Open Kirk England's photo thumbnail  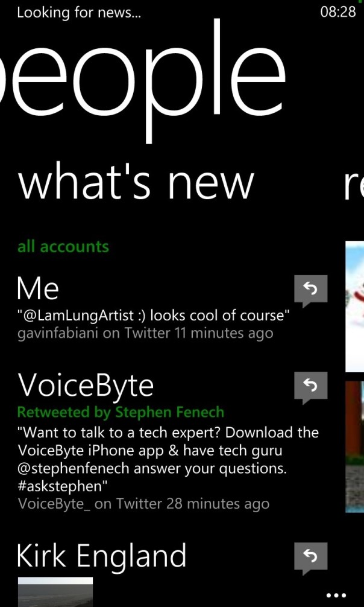pyautogui.click(x=55, y=592)
